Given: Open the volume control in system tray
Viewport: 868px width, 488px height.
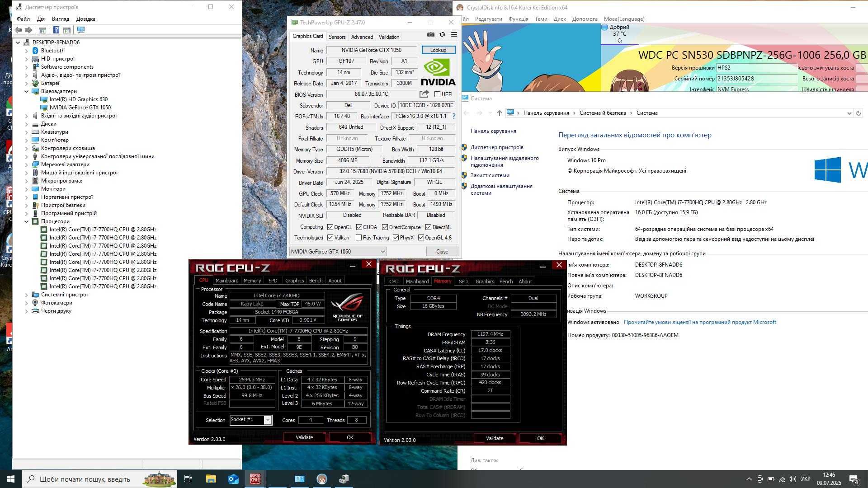Looking at the screenshot, I should (793, 479).
